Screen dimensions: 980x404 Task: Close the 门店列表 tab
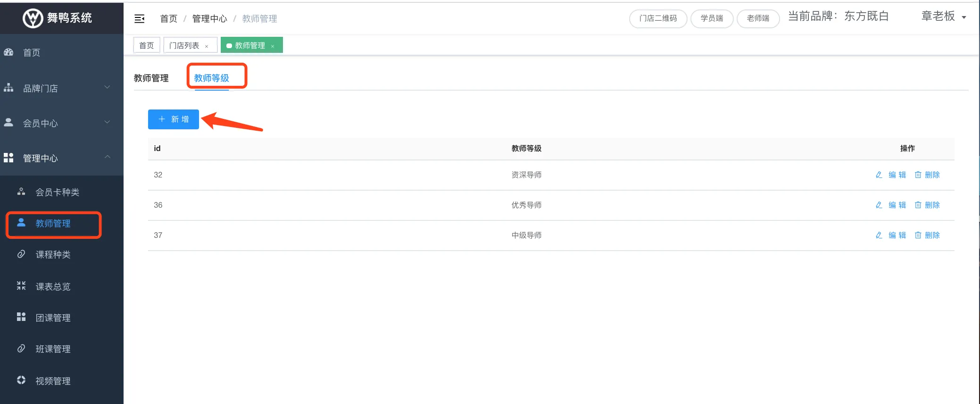[207, 46]
